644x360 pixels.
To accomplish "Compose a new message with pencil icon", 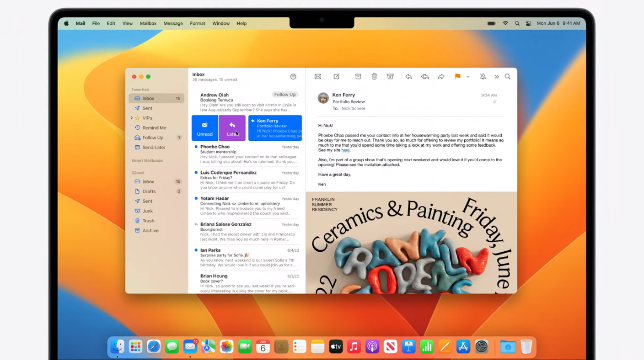I will coord(337,77).
